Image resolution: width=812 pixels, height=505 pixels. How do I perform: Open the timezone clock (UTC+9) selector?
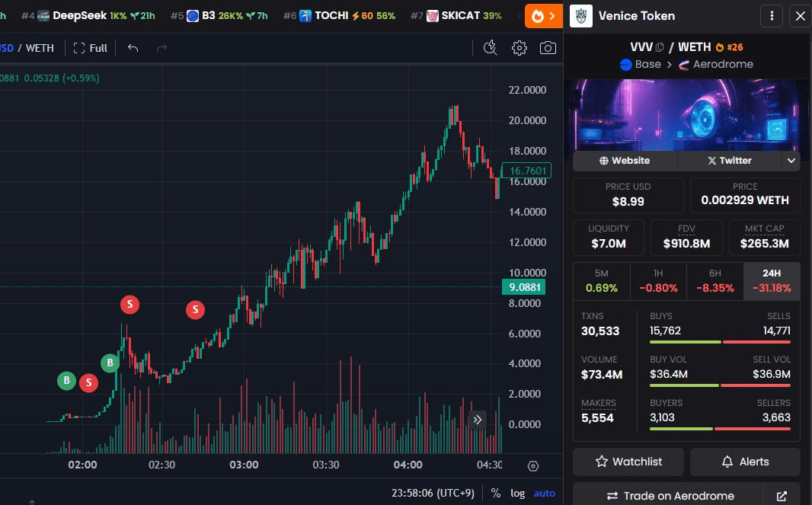pyautogui.click(x=433, y=493)
